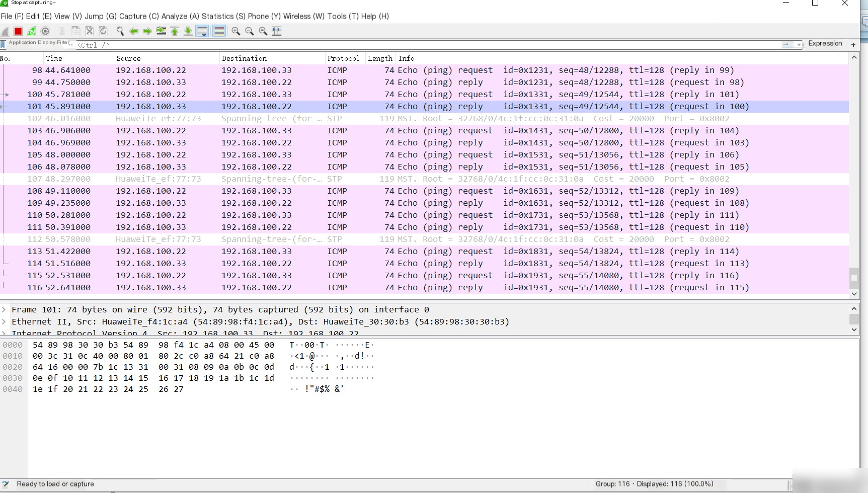Viewport: 868px width, 493px height.
Task: Restart the current capture
Action: [x=32, y=31]
